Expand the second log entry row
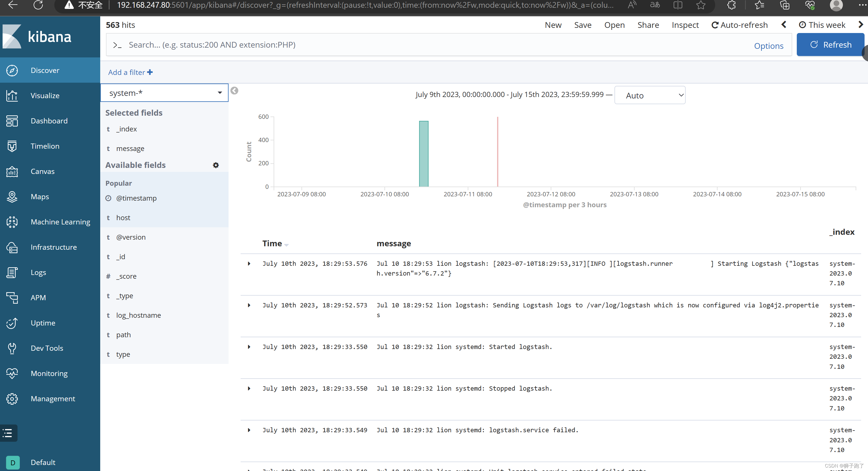 [x=248, y=305]
